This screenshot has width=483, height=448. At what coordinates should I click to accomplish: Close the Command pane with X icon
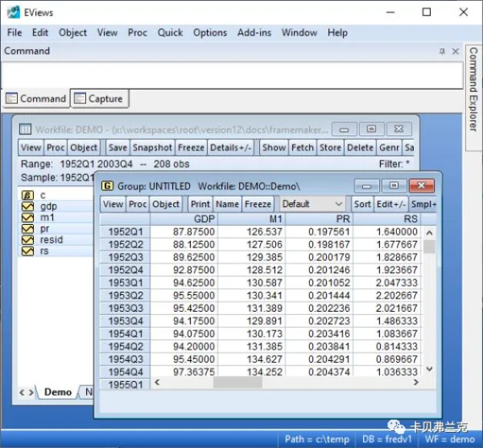455,51
